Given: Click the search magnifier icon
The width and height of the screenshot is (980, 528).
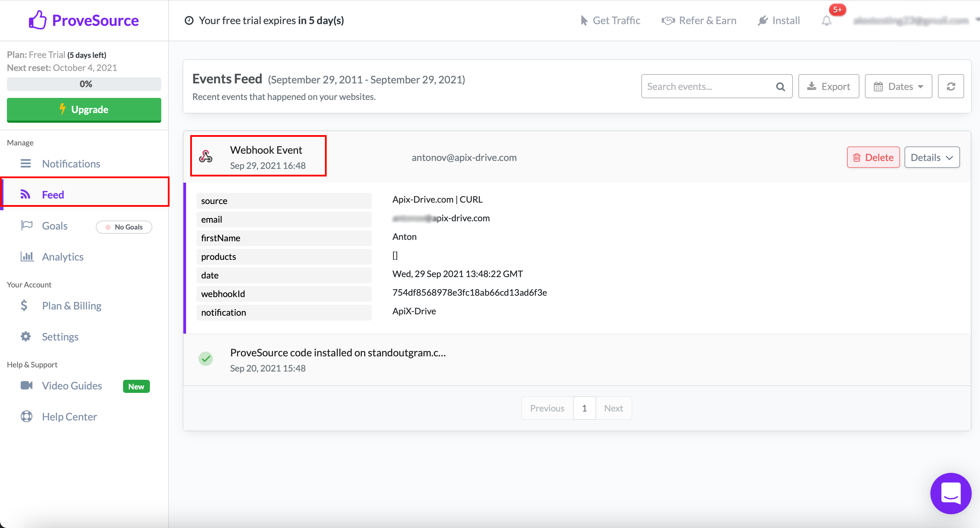Looking at the screenshot, I should click(x=780, y=87).
